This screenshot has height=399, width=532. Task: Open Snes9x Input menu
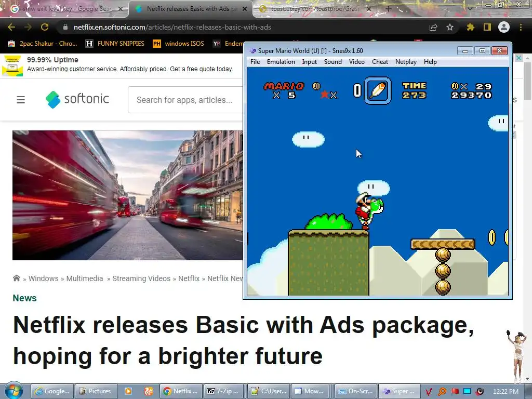tap(310, 62)
